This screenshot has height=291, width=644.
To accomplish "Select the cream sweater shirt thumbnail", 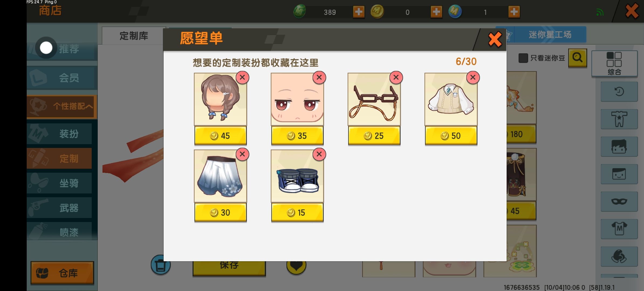I will pos(451,99).
